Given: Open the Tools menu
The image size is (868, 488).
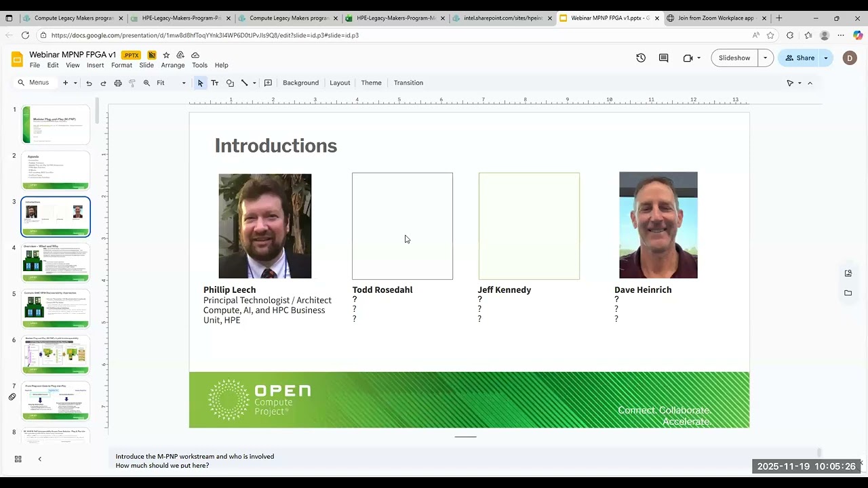Looking at the screenshot, I should point(199,65).
